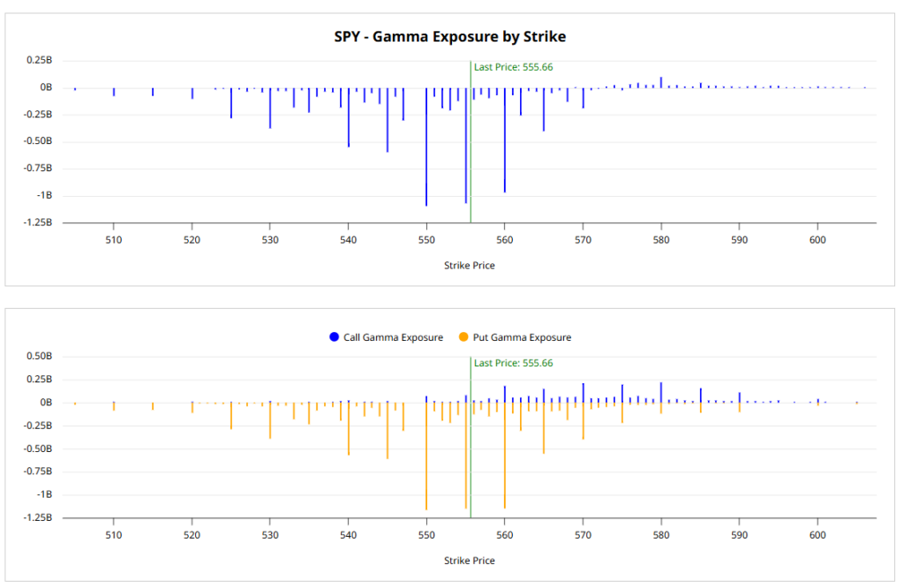The image size is (904, 588).
Task: Click the blue call bar at strike 570
Action: (583, 393)
